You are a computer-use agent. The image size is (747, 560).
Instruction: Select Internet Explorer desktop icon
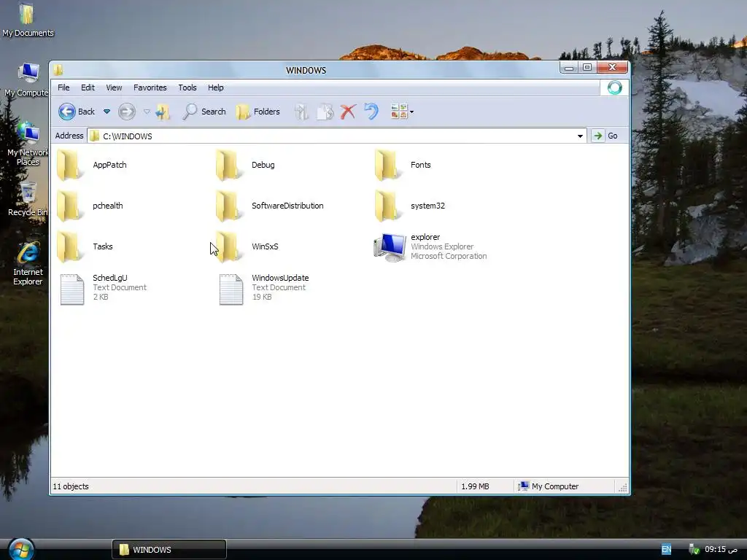click(28, 264)
